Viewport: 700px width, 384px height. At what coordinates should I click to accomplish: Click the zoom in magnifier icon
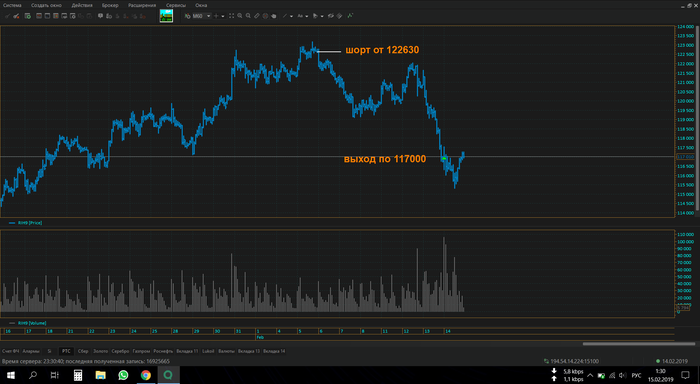(240, 16)
